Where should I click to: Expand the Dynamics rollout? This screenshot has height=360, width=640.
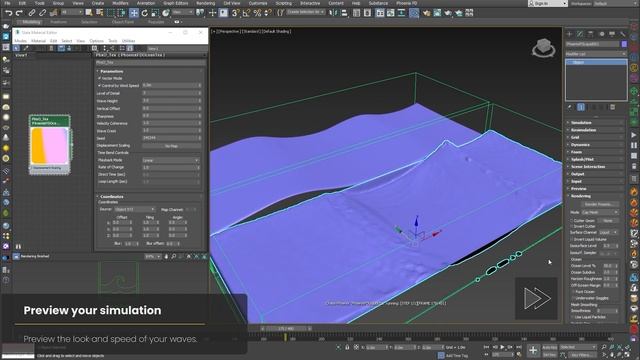click(x=595, y=144)
